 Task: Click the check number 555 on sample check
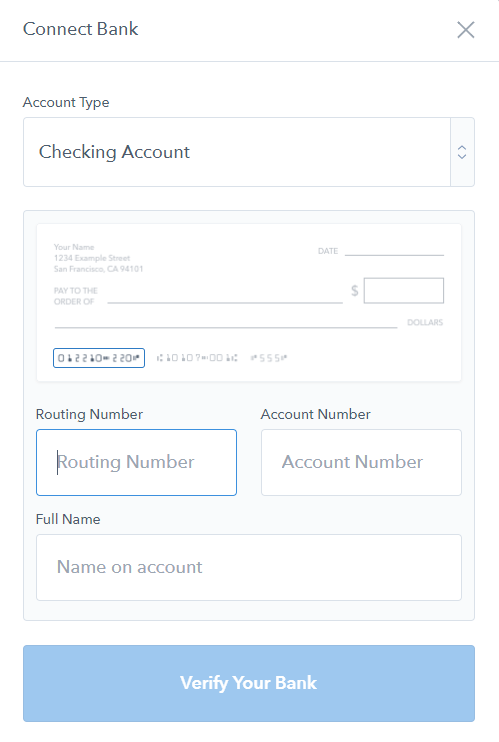269,358
